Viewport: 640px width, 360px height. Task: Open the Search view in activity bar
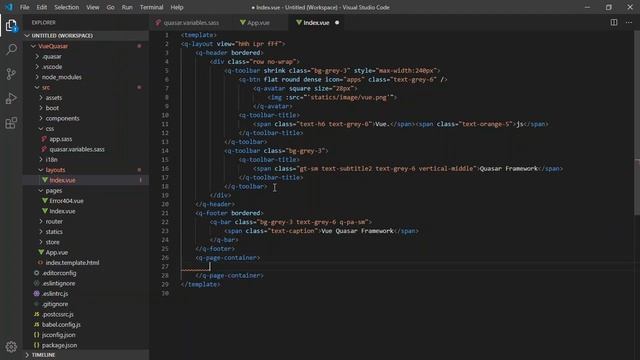(x=11, y=50)
